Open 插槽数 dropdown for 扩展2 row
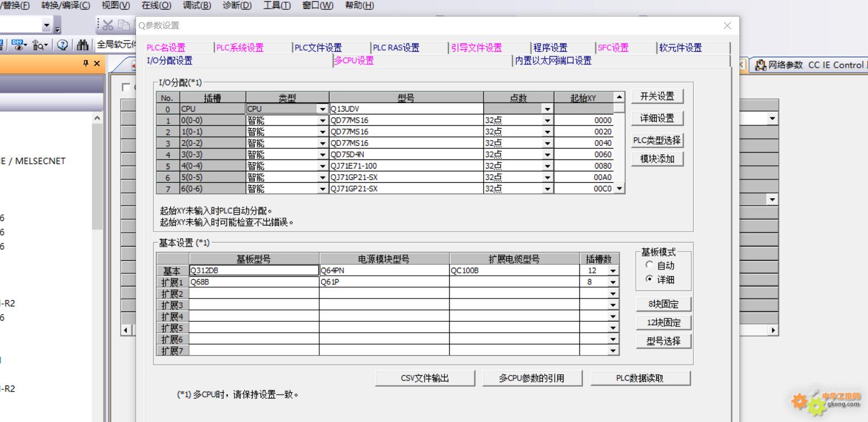This screenshot has height=422, width=868. [x=613, y=293]
